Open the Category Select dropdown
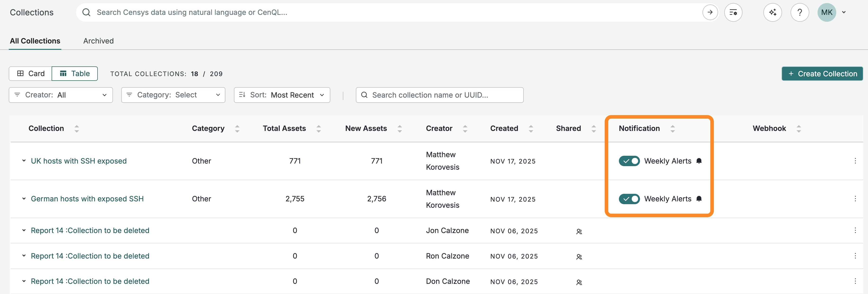868x294 pixels. (173, 95)
